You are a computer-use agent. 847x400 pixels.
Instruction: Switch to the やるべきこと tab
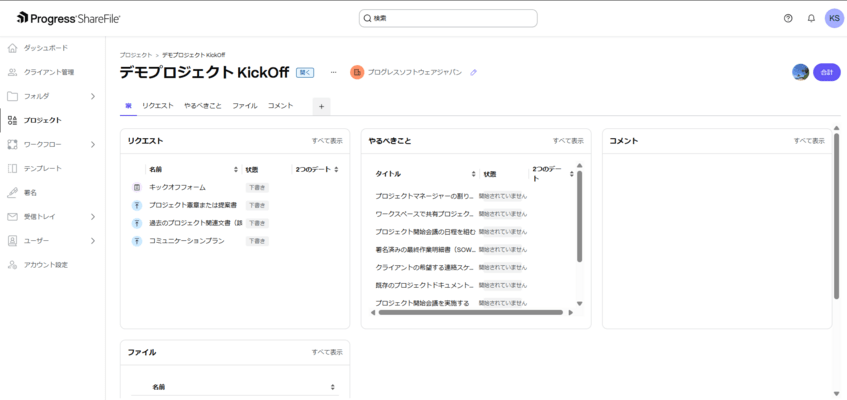click(203, 106)
